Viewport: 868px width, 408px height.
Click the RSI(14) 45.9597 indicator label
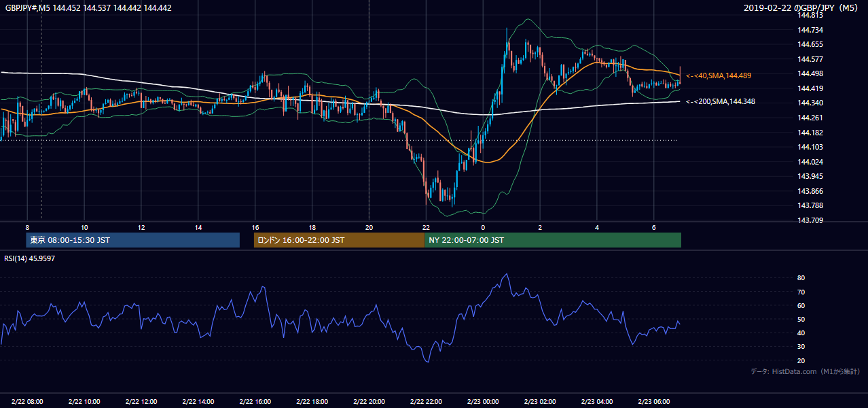click(x=30, y=258)
